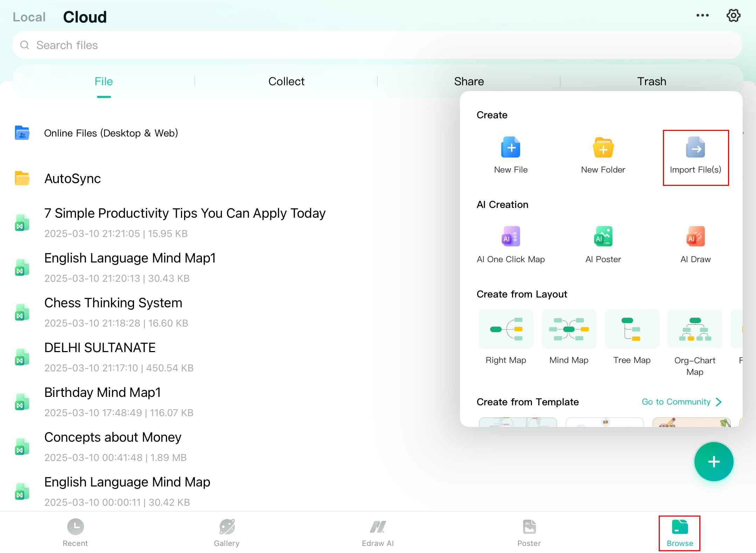Open the Gallery bottom navigation
The height and width of the screenshot is (553, 756).
tap(226, 533)
